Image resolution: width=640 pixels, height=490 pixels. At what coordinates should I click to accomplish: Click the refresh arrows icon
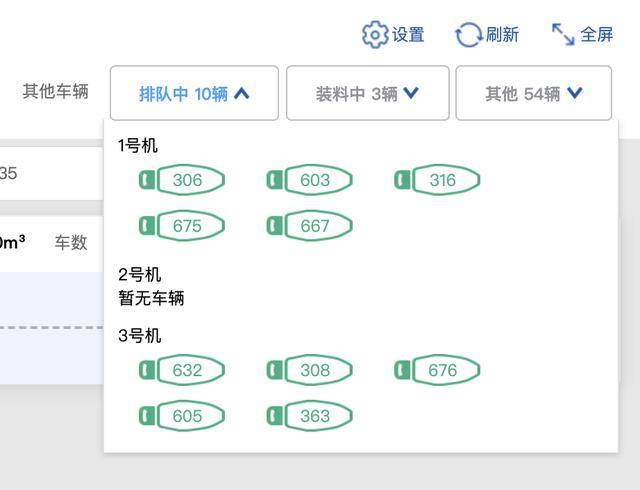point(468,35)
